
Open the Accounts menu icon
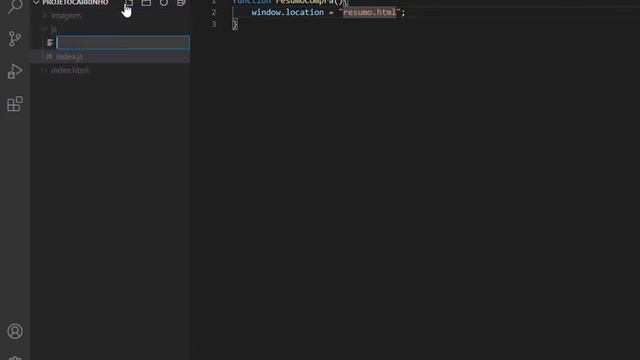pos(15,331)
